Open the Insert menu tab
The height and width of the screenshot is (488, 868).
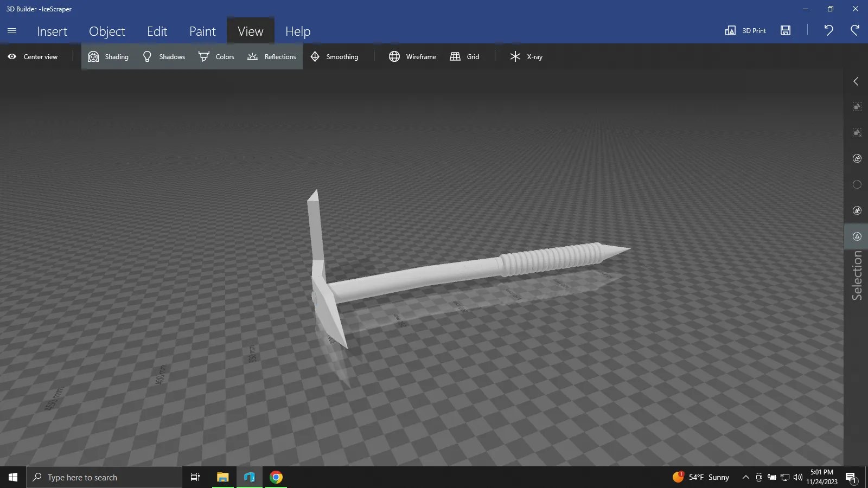(52, 31)
